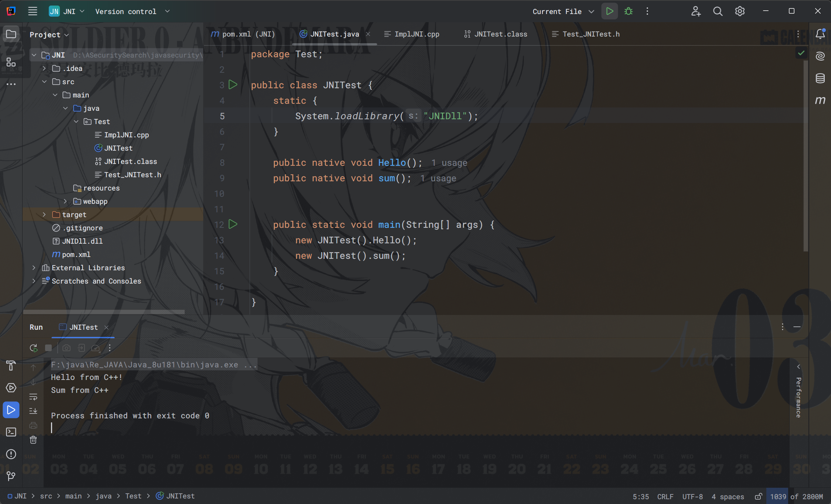The height and width of the screenshot is (504, 831).
Task: Open Version control dropdown
Action: 132,11
